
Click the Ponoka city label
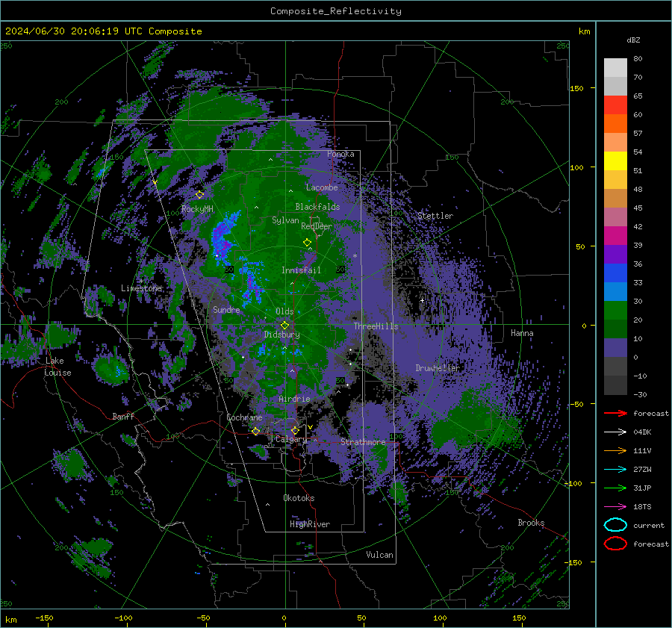click(x=340, y=154)
